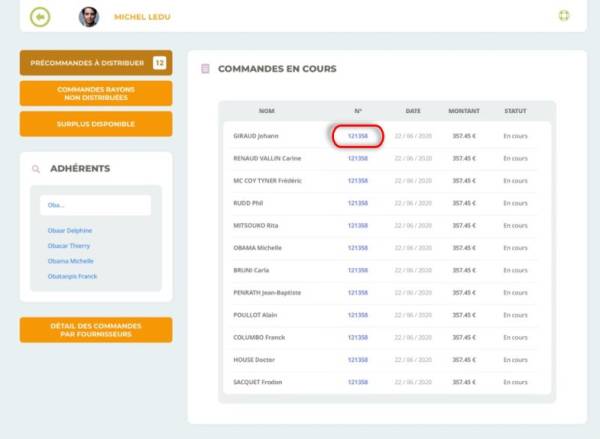Image resolution: width=600 pixels, height=439 pixels.
Task: Open Détail des commandes par fournisseurs
Action: click(x=96, y=330)
